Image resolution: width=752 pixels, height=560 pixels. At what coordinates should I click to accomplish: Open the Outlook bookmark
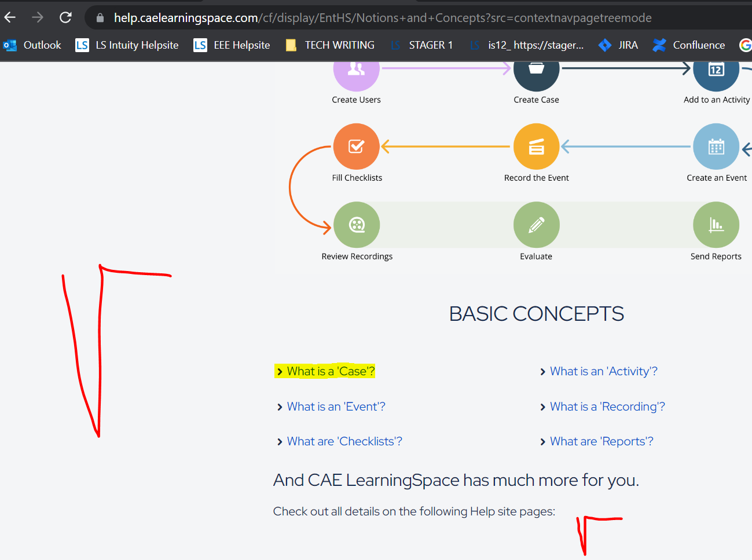[x=32, y=45]
